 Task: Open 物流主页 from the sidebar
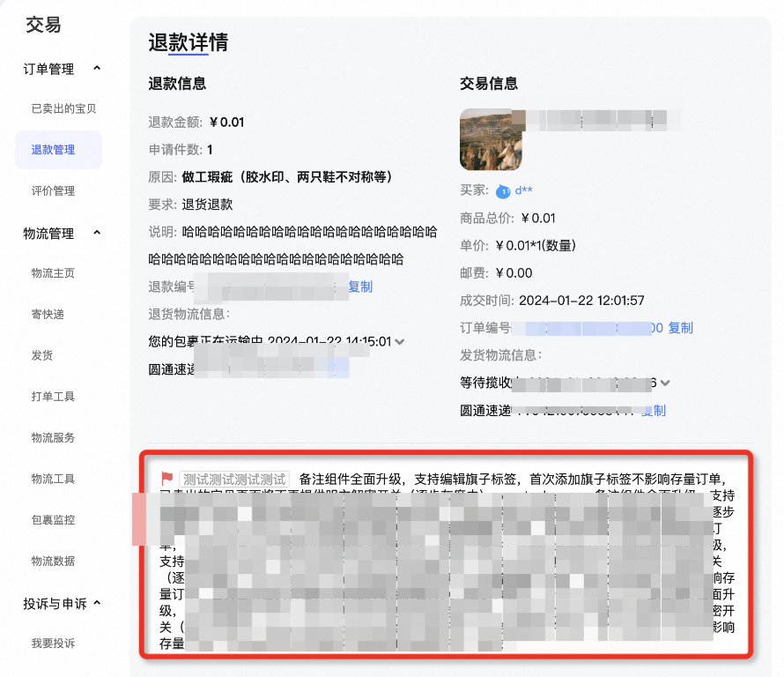tap(53, 273)
